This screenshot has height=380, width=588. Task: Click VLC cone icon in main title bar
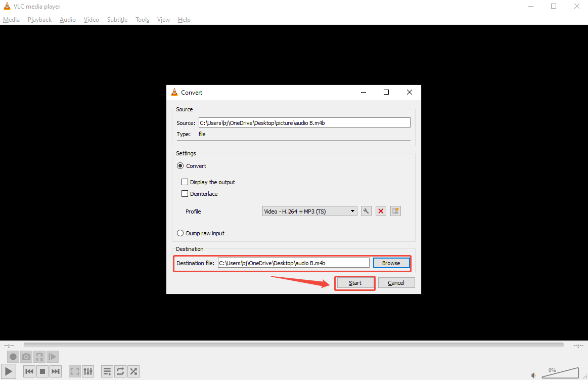point(7,6)
